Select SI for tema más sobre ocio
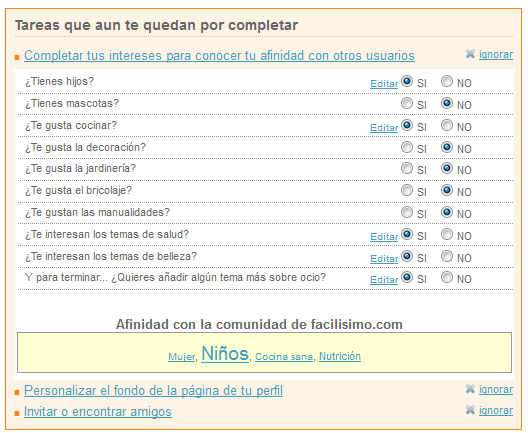 coord(407,277)
